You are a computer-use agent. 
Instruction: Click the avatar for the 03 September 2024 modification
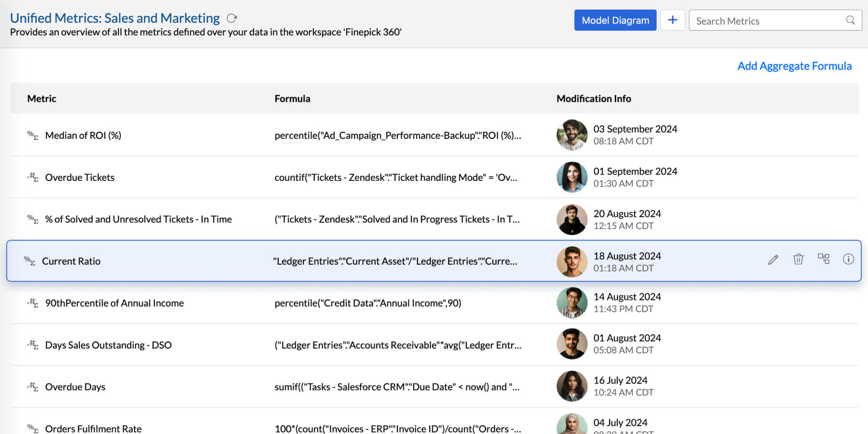pyautogui.click(x=572, y=135)
